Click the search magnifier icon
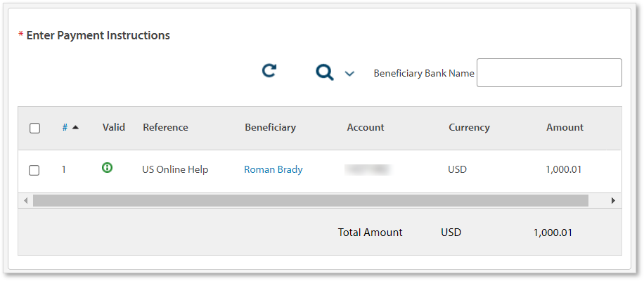This screenshot has width=644, height=281. point(324,72)
